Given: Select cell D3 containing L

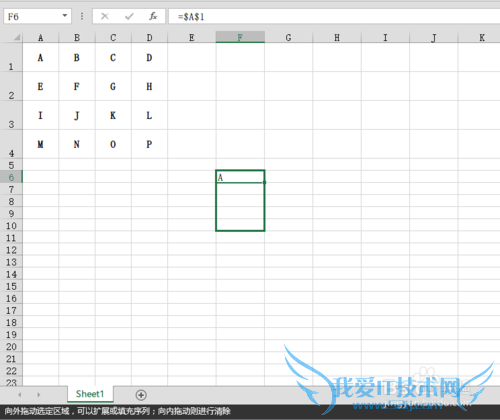Looking at the screenshot, I should click(149, 115).
